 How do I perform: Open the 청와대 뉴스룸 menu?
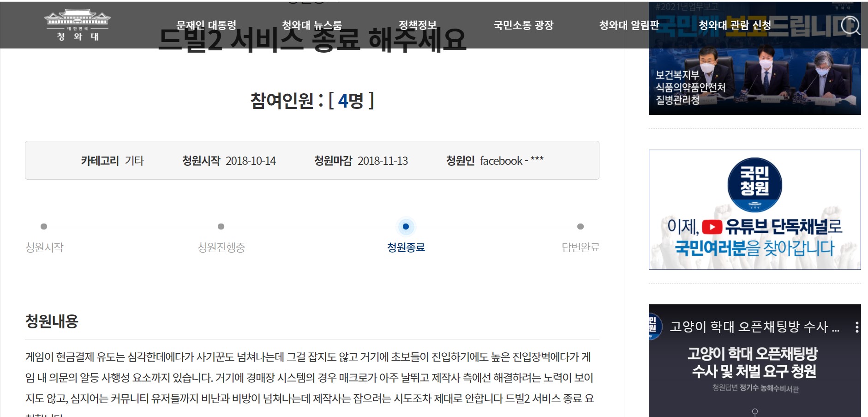click(312, 25)
